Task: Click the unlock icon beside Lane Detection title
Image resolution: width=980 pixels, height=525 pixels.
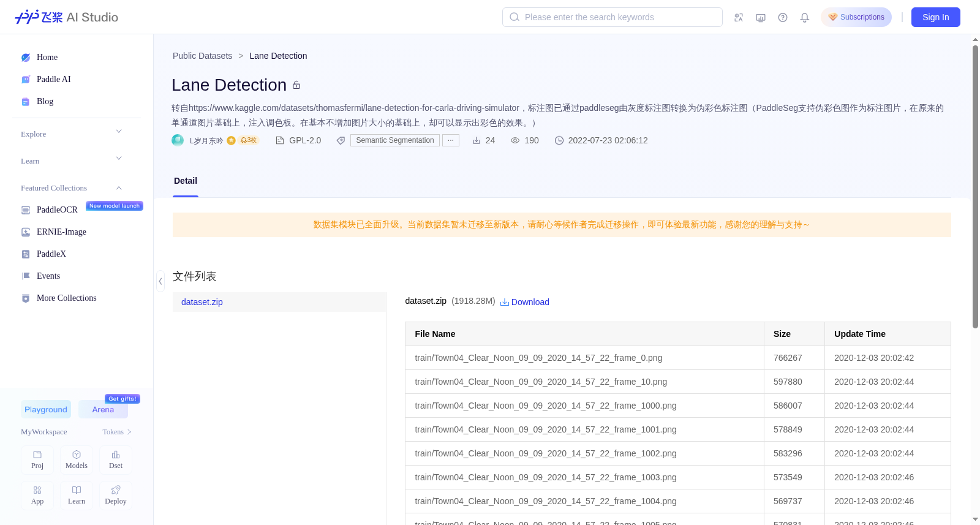Action: coord(296,85)
